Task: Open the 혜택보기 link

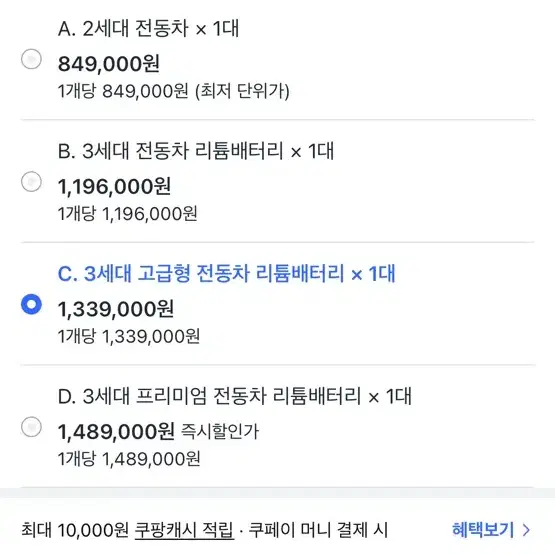Action: pyautogui.click(x=483, y=530)
